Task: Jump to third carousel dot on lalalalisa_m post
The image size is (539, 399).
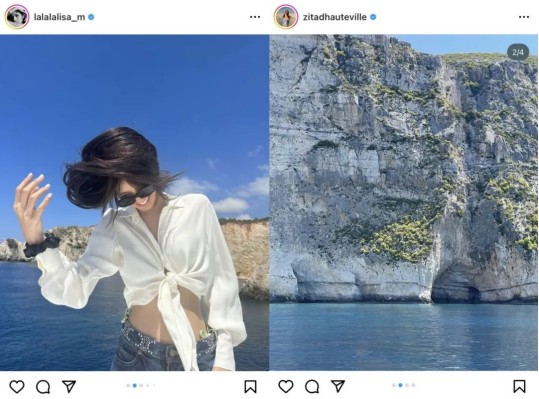Action: (141, 386)
